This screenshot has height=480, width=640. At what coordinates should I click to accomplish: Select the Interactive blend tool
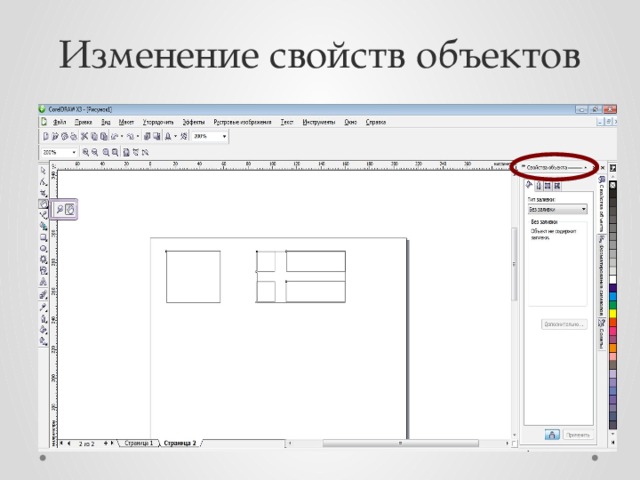tap(43, 295)
